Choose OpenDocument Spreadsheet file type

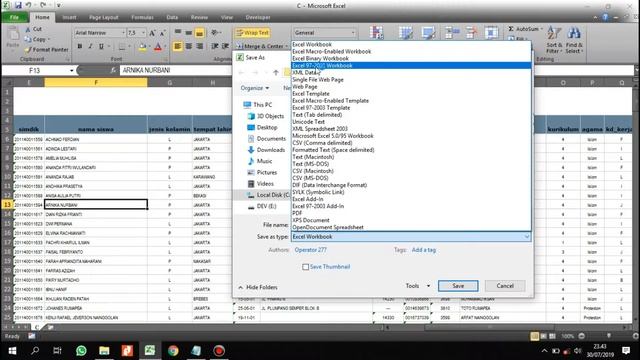[x=411, y=227]
